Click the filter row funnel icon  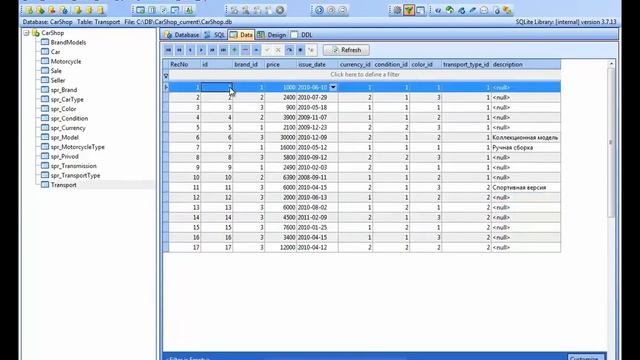click(x=166, y=76)
